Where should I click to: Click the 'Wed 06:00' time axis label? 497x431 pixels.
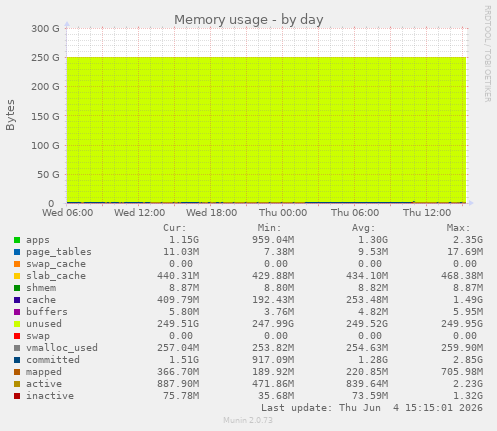pyautogui.click(x=68, y=213)
